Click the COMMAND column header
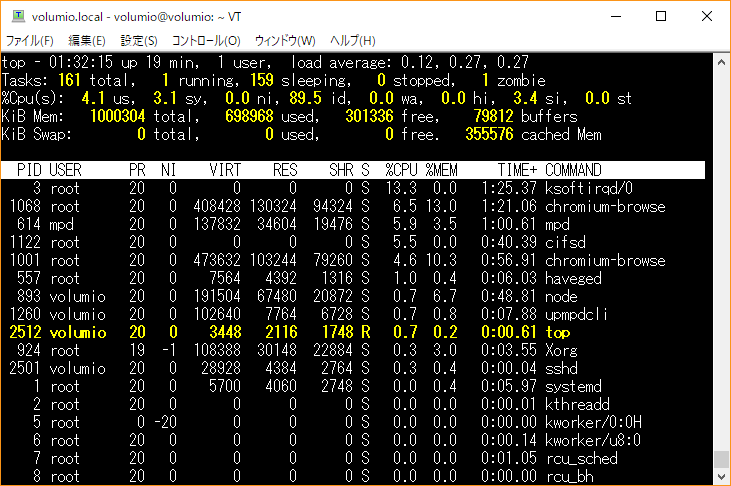The width and height of the screenshot is (731, 486). [x=573, y=170]
